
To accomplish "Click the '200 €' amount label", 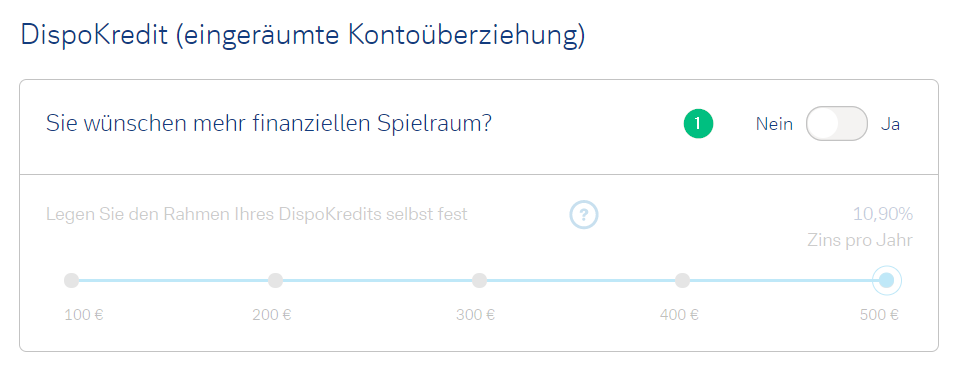I will (x=272, y=316).
